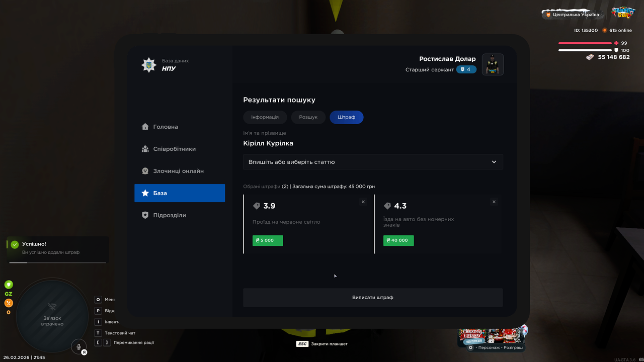Click the Ростислав Долар name
This screenshot has height=362, width=644.
[447, 59]
